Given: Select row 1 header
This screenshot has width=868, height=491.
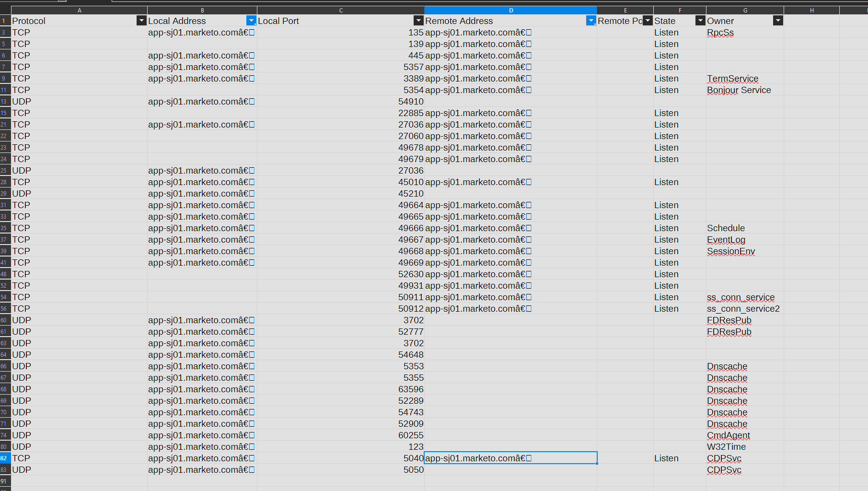Looking at the screenshot, I should 5,21.
